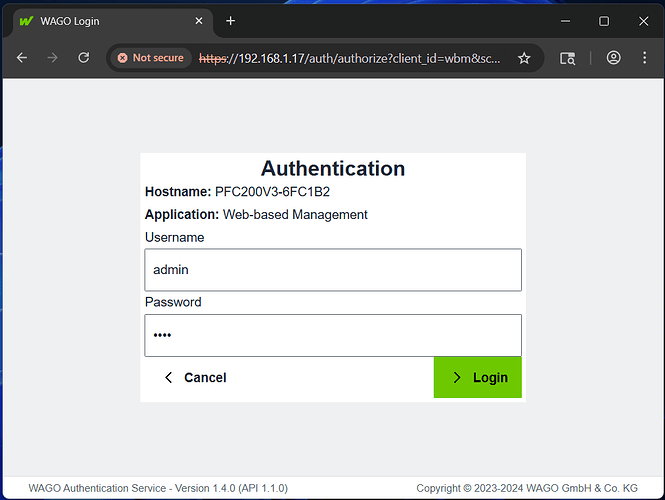Screen dimensions: 665x500
Task: Click the Web-based Management application text
Action: click(x=295, y=215)
